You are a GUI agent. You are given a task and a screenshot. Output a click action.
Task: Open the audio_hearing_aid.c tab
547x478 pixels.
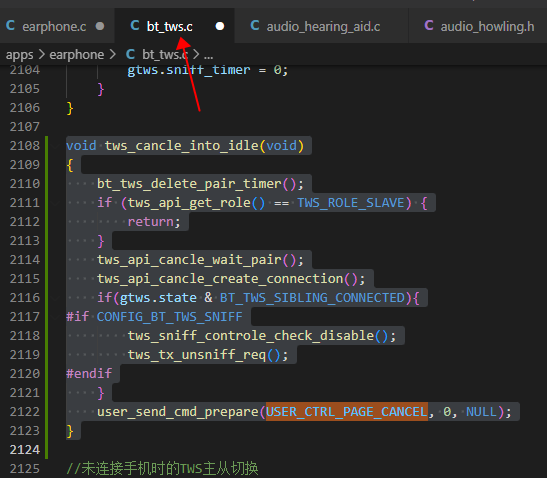(x=321, y=27)
